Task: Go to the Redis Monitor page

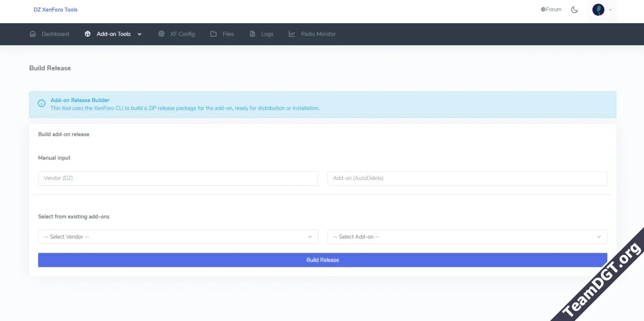Action: [318, 34]
